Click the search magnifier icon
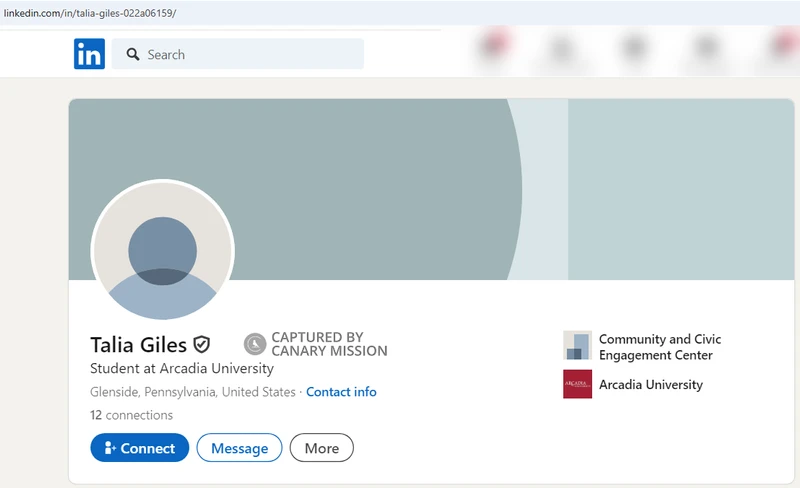This screenshot has width=800, height=488. 133,54
